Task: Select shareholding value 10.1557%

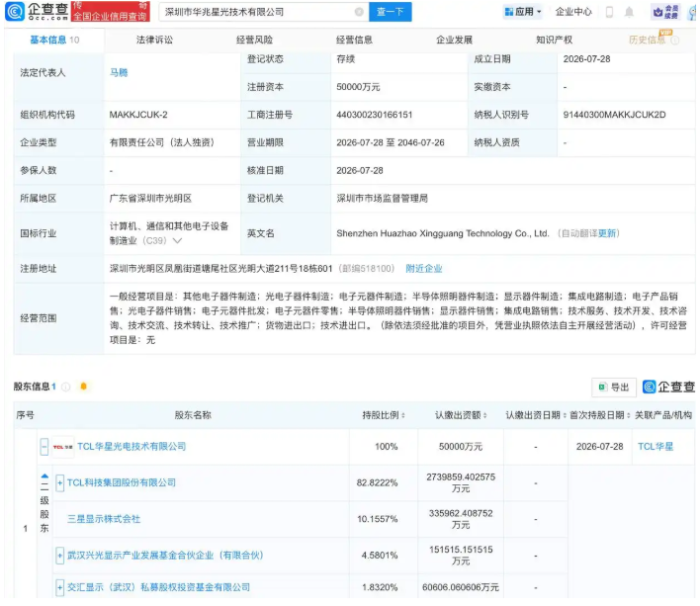Action: (377, 519)
